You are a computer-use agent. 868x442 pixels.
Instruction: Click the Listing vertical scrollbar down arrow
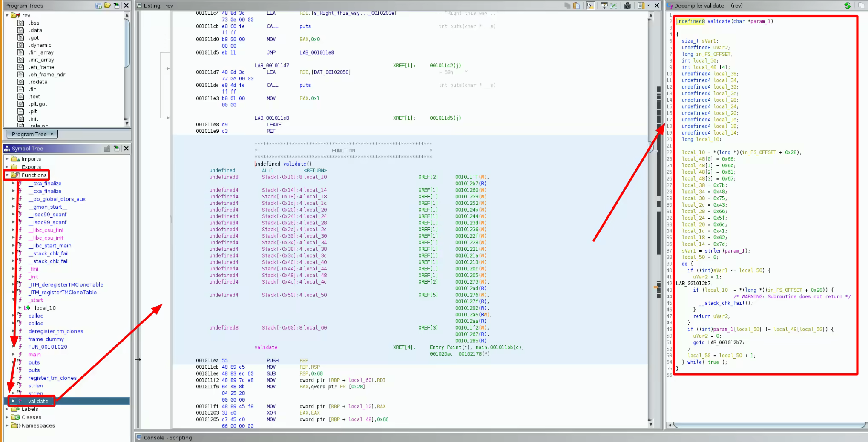[650, 424]
